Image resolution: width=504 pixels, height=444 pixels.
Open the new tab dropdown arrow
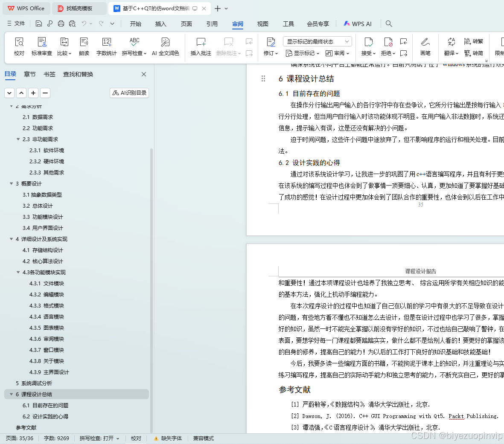(226, 9)
